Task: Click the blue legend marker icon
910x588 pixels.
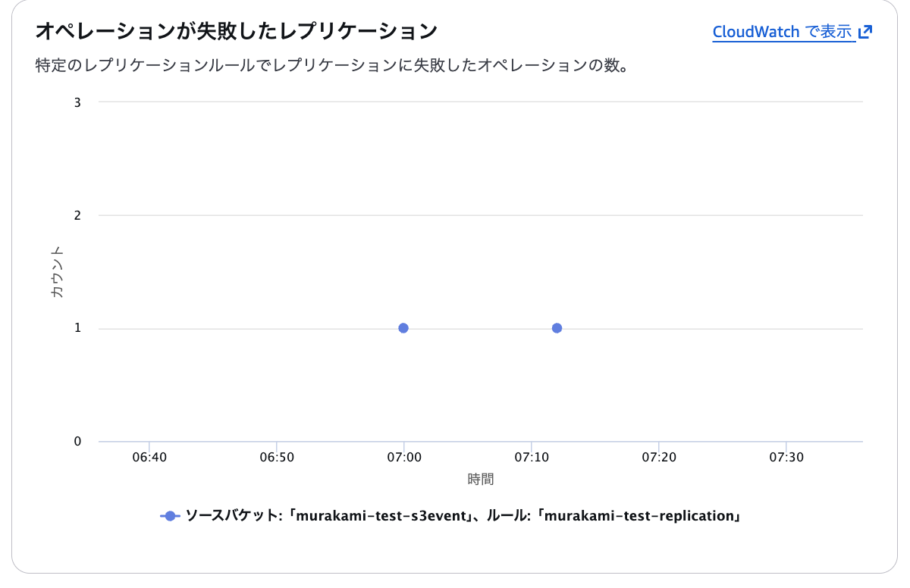Action: tap(170, 516)
